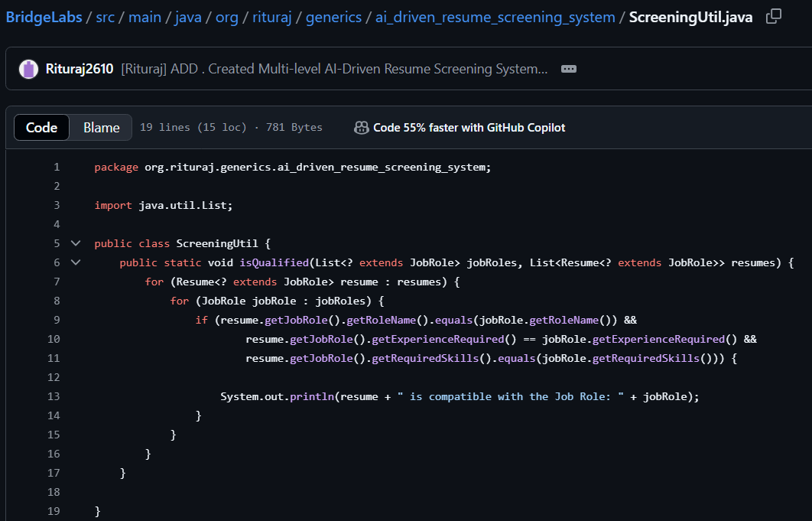812x521 pixels.
Task: Go to the main folder breadcrumb
Action: pos(145,17)
